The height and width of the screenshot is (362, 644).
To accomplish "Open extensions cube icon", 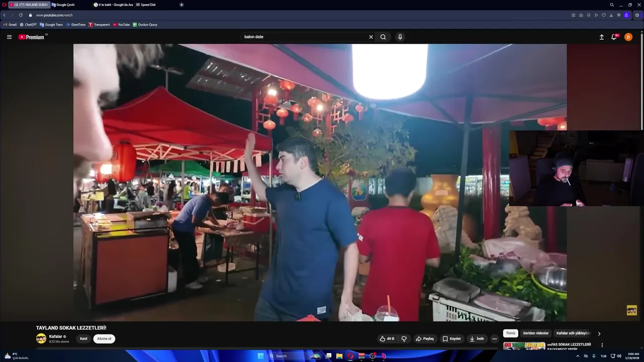I will (x=637, y=15).
